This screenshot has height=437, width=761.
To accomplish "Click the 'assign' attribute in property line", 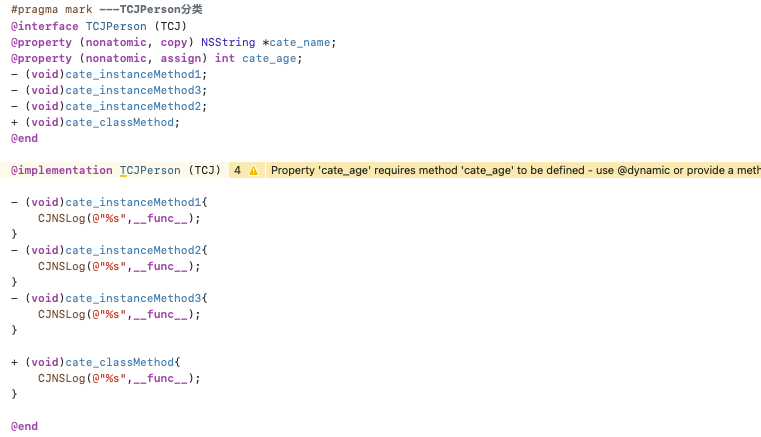I will point(181,58).
